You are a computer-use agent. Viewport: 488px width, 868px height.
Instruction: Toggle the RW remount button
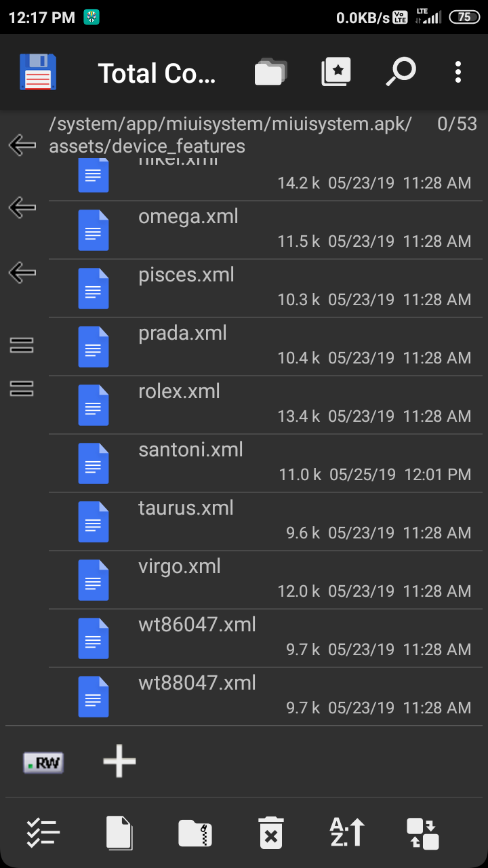tap(43, 763)
